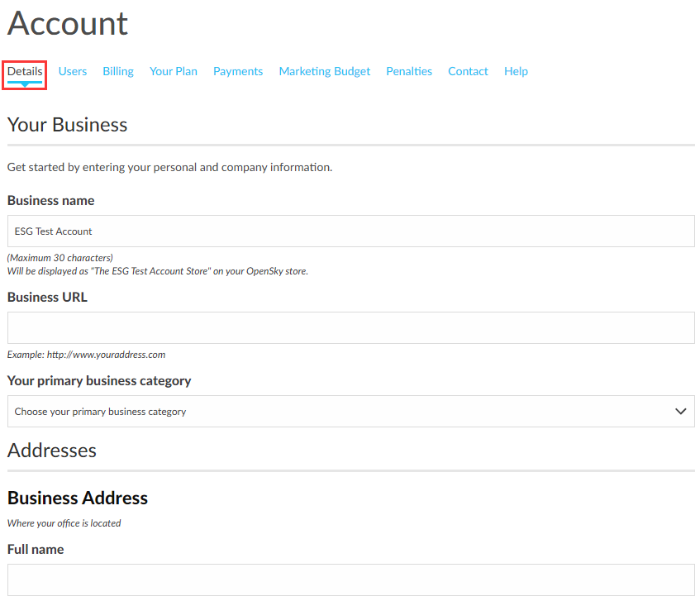700x601 pixels.
Task: Click the "Full name" field label
Action: (x=36, y=550)
